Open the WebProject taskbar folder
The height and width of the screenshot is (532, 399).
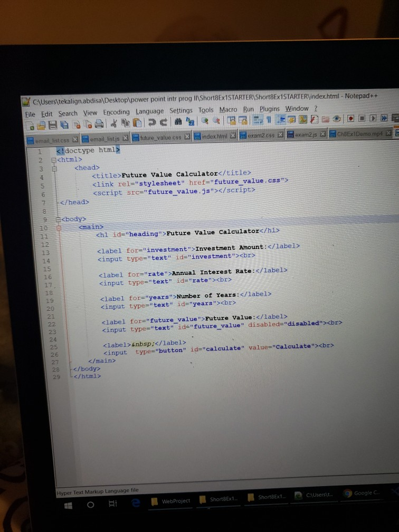tap(170, 501)
